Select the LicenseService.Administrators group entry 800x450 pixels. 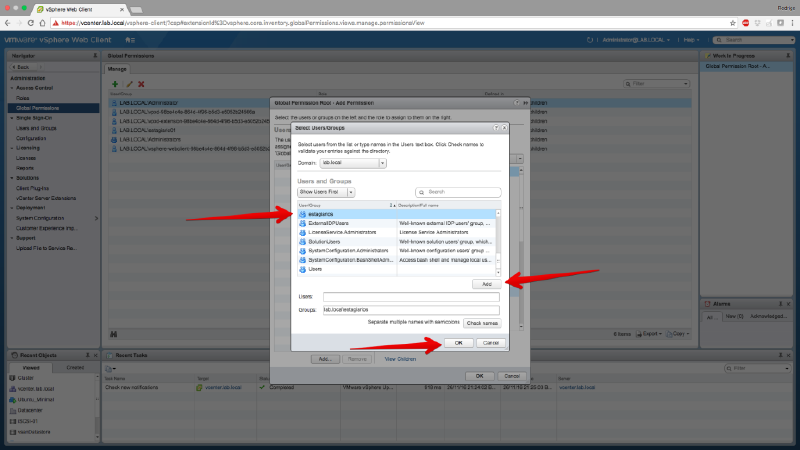pyautogui.click(x=345, y=232)
